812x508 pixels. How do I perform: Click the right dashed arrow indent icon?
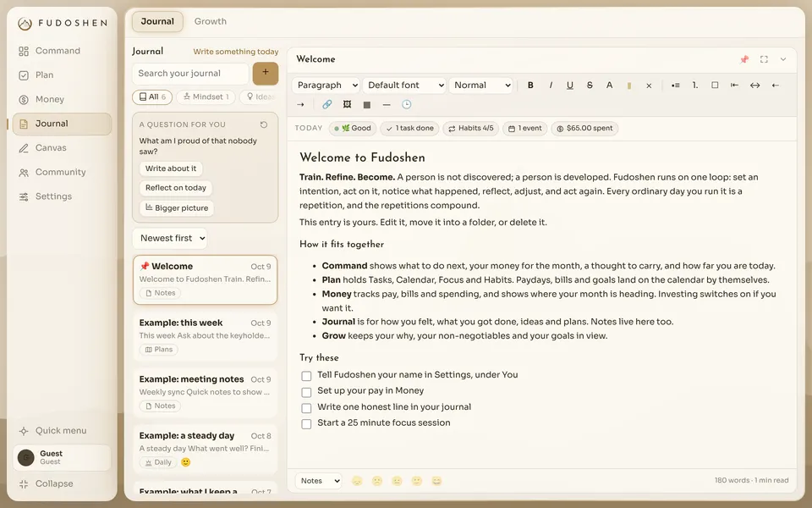[300, 105]
